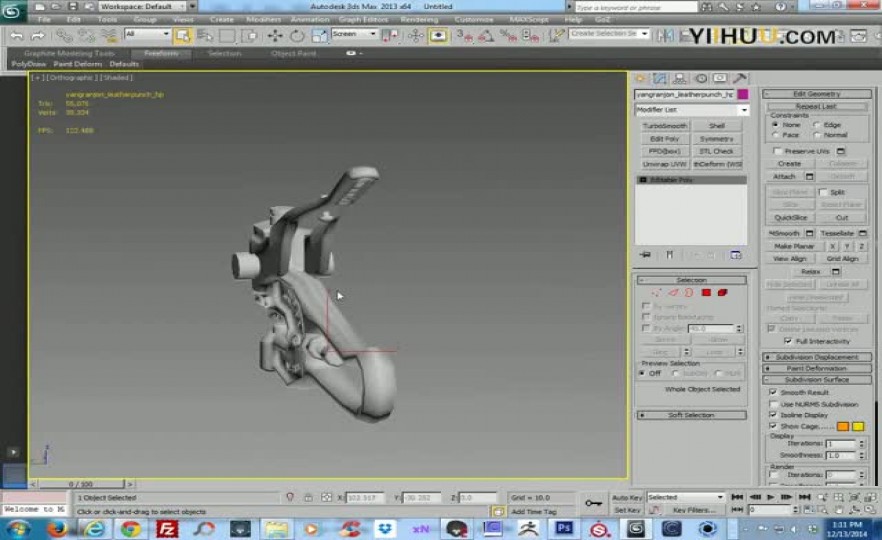Image resolution: width=882 pixels, height=540 pixels.
Task: Expand the Subdivision Displacement rollout
Action: pyautogui.click(x=817, y=357)
